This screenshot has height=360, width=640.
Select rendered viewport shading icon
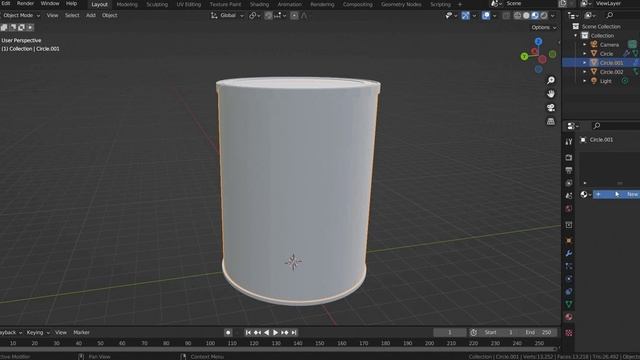(544, 16)
